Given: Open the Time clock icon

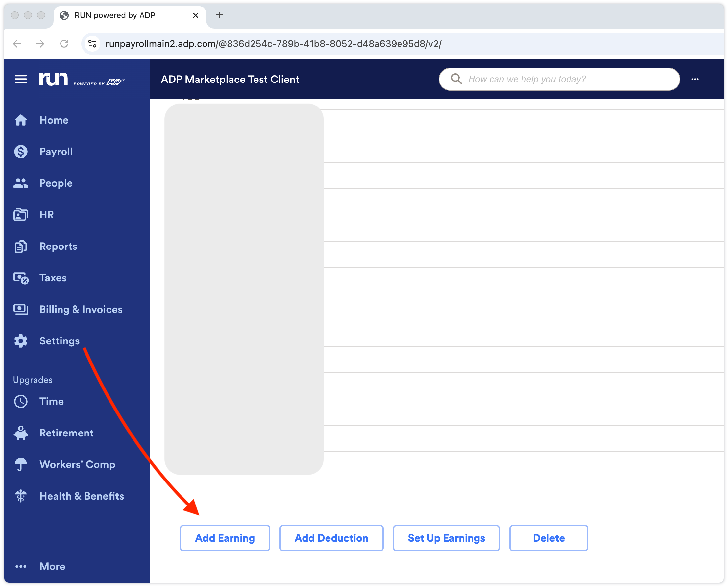Looking at the screenshot, I should (x=21, y=402).
